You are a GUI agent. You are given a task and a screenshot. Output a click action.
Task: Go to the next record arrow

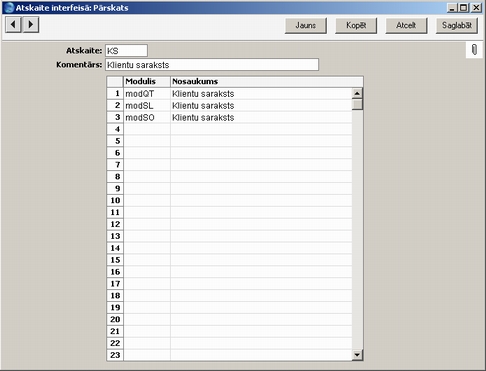click(31, 25)
